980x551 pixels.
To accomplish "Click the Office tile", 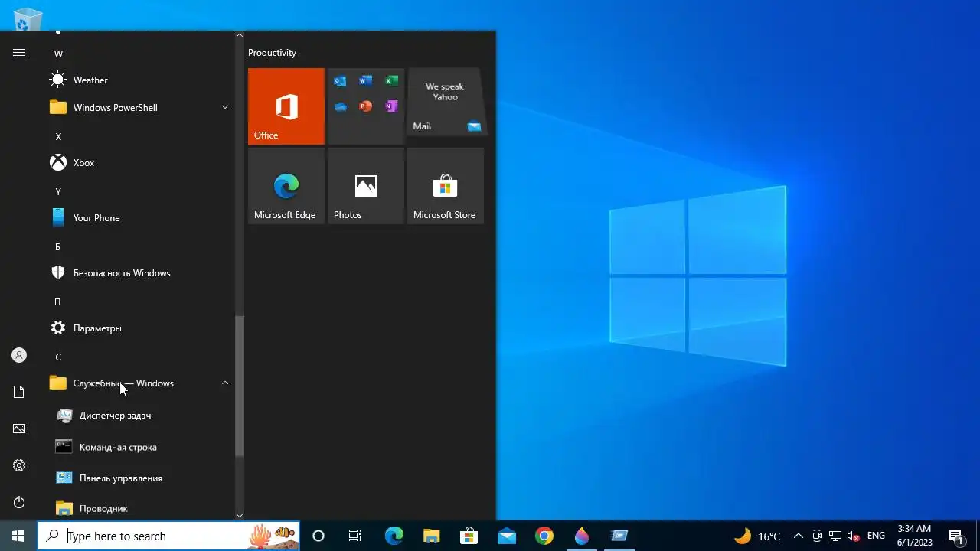I will [286, 106].
